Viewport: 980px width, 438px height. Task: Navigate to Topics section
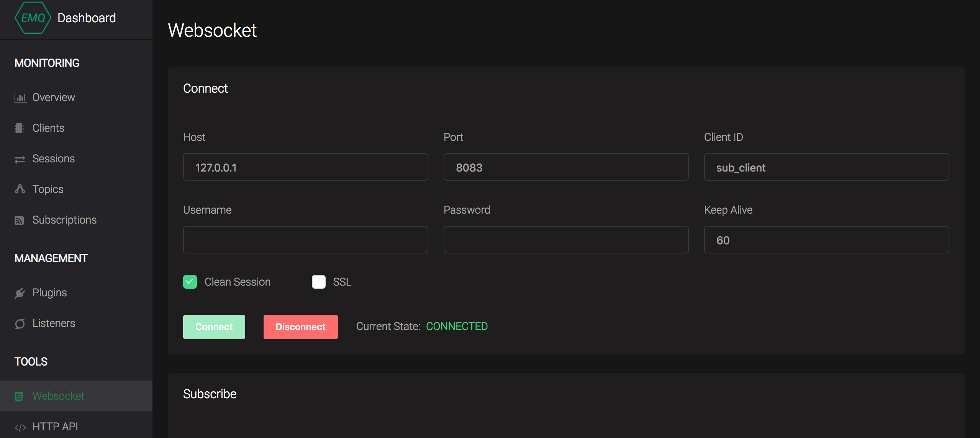click(x=48, y=189)
